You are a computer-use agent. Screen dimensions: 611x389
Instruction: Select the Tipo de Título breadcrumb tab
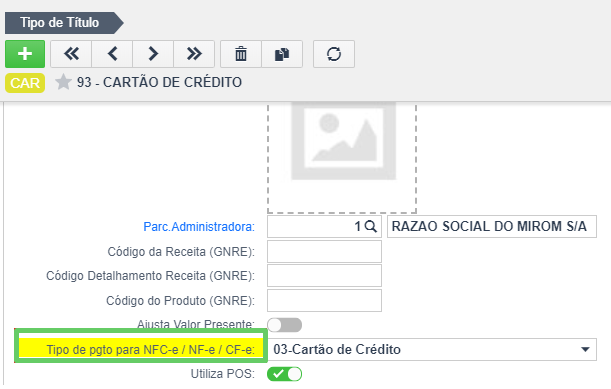coord(64,23)
